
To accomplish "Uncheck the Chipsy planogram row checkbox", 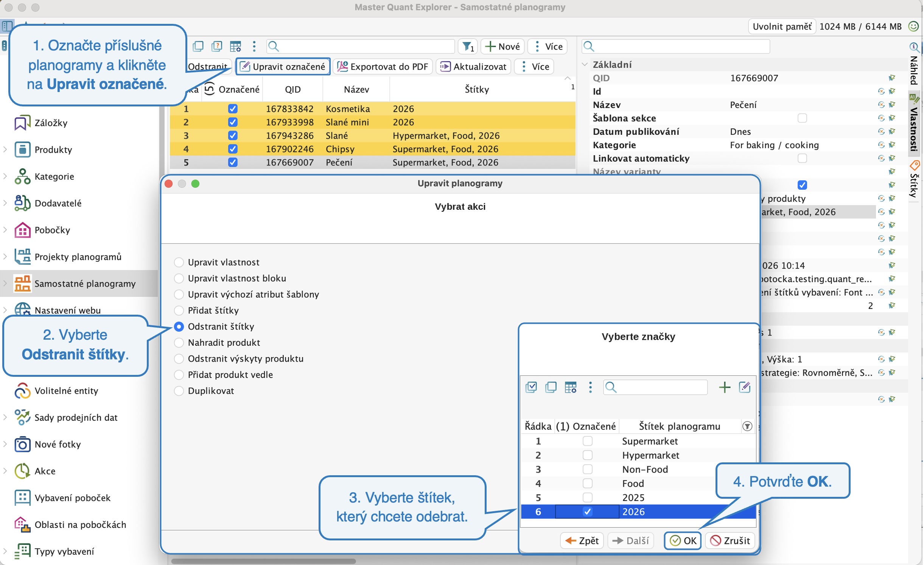I will tap(233, 149).
